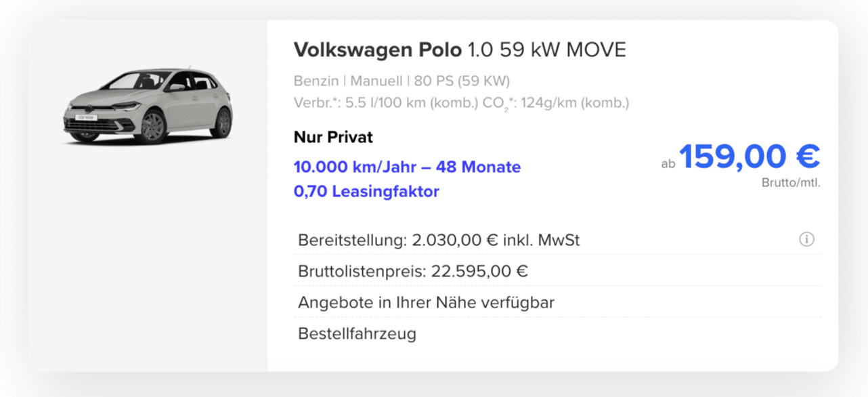The image size is (868, 397).
Task: Click the Benzin | Manuell | 80 PS specs line
Action: pos(402,81)
